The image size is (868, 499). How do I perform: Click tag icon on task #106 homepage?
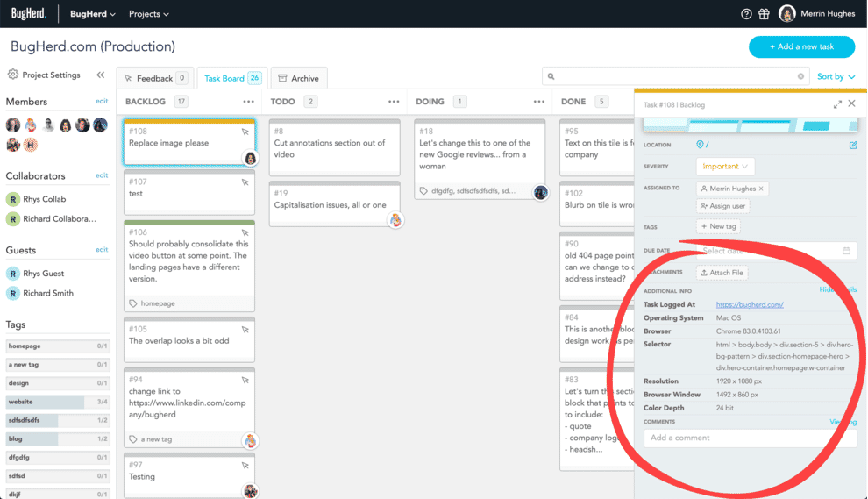pos(133,303)
